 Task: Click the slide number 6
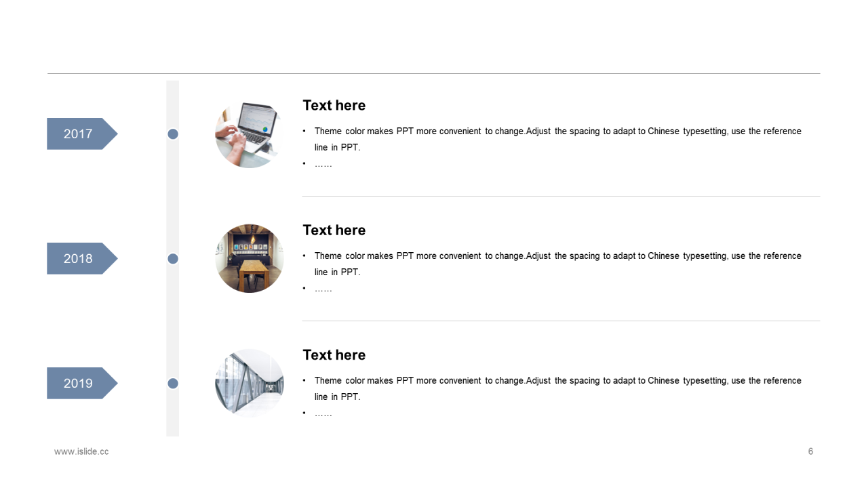(x=810, y=451)
